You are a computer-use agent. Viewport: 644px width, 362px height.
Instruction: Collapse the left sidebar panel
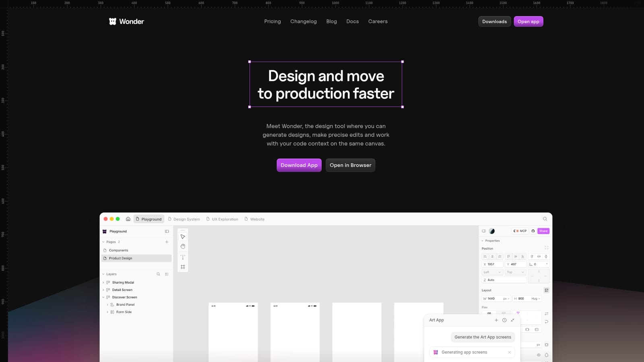point(167,231)
